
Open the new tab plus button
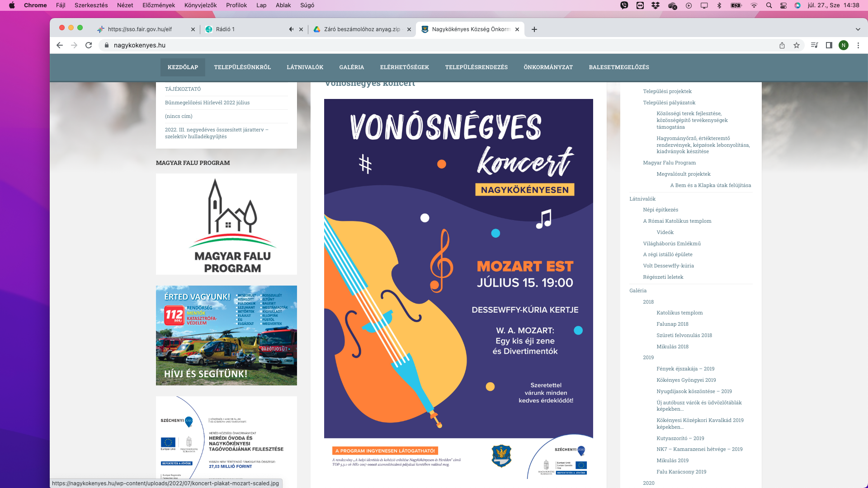pos(534,29)
